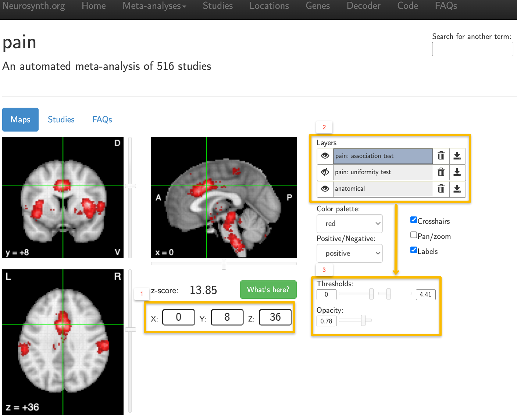Show the hidden pain uniformity test layer
The image size is (517, 420).
point(325,172)
